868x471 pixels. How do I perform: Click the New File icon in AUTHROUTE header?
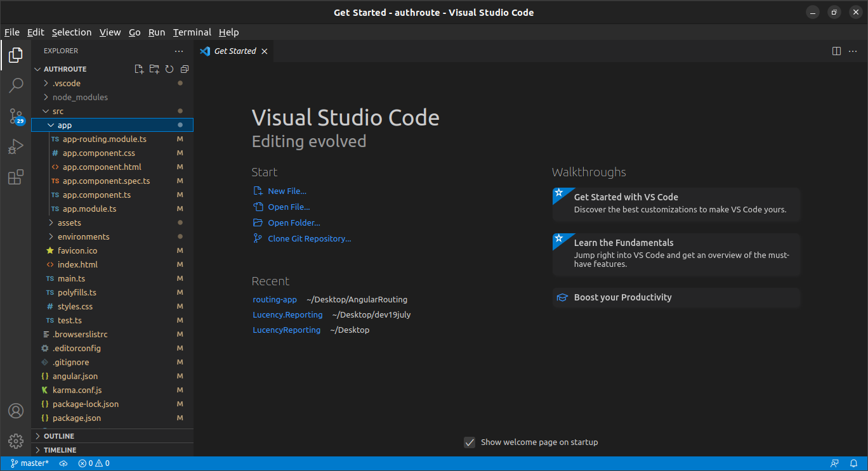point(140,69)
